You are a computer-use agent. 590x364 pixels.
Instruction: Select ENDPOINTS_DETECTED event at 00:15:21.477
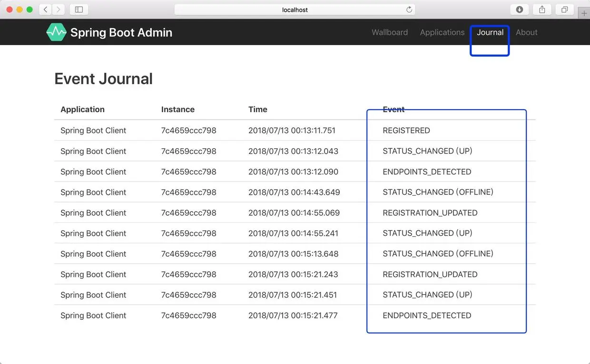[x=295, y=315]
